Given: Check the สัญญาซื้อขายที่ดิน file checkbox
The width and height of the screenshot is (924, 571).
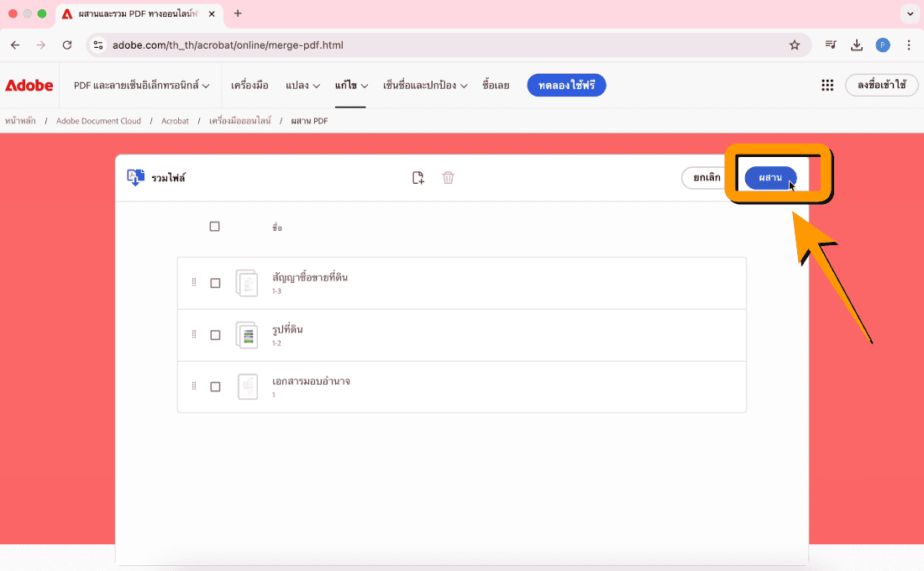Looking at the screenshot, I should point(215,283).
